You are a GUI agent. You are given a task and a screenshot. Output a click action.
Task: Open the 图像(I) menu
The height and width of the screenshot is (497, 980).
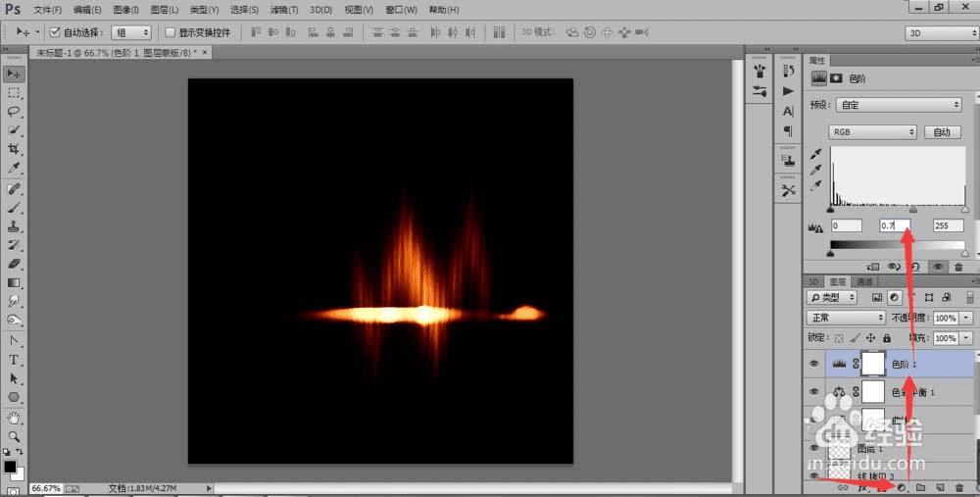pyautogui.click(x=126, y=10)
